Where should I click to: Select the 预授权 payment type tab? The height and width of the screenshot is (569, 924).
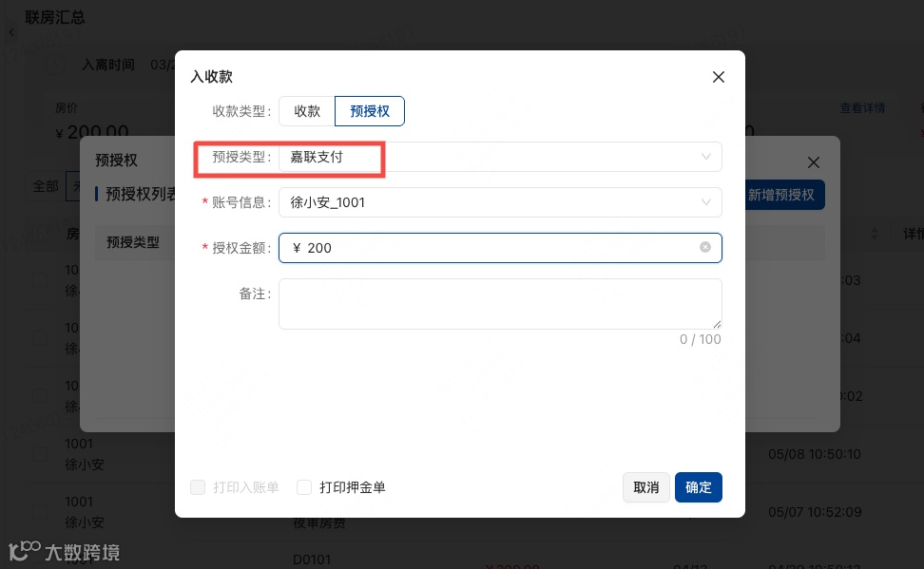click(370, 111)
